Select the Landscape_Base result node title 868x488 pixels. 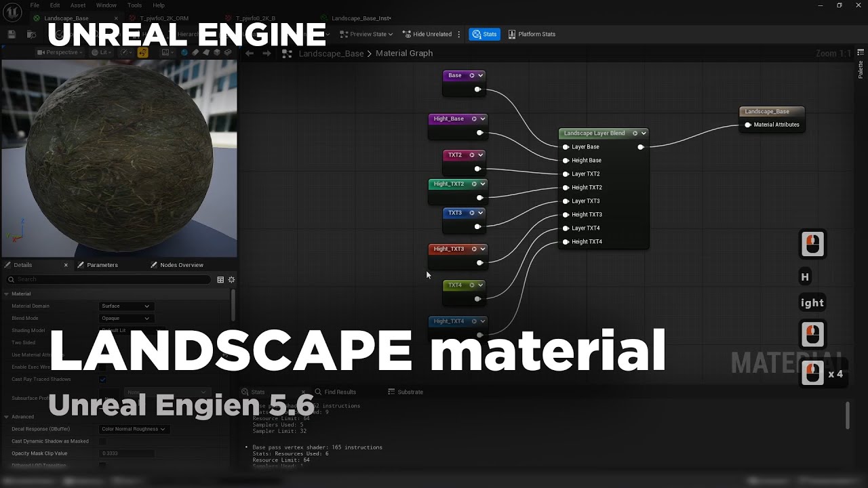[x=767, y=111]
